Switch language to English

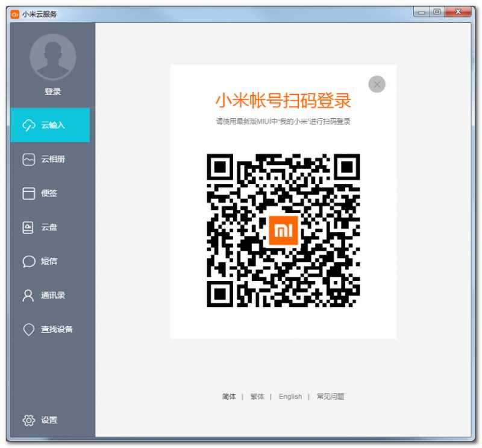(x=290, y=397)
